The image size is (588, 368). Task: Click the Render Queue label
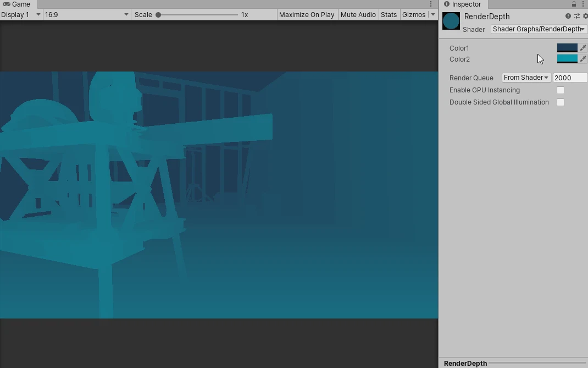point(471,78)
